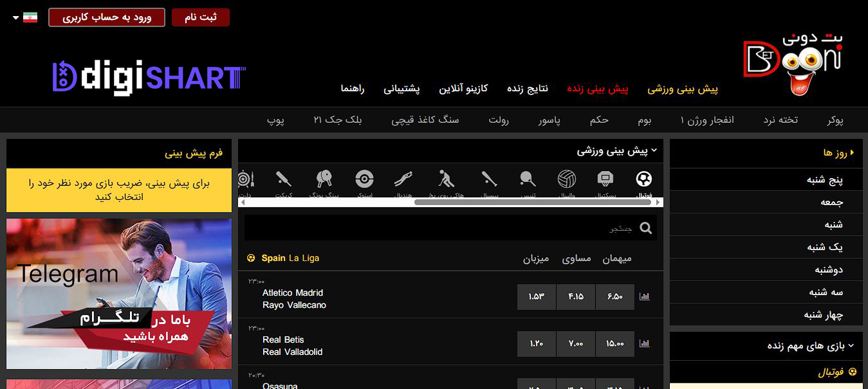Open سنگ کاغذ قیچی game link
Screen dimensions: 868x389
pos(425,120)
